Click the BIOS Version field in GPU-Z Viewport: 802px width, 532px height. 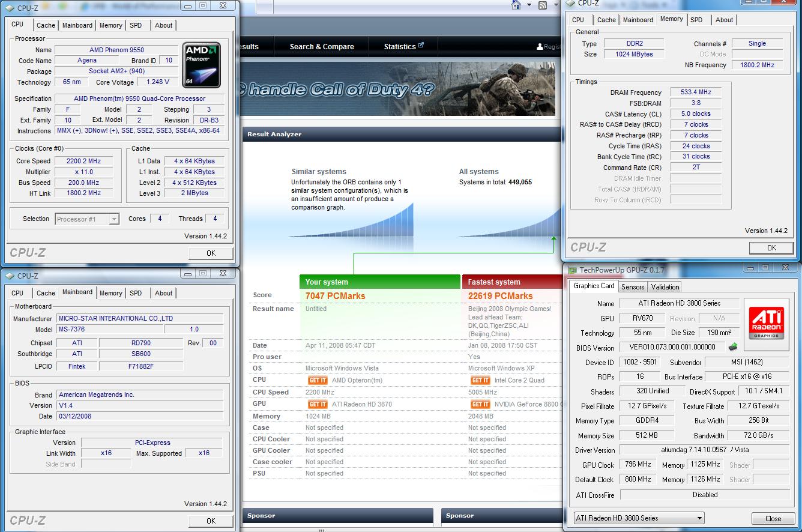[672, 347]
